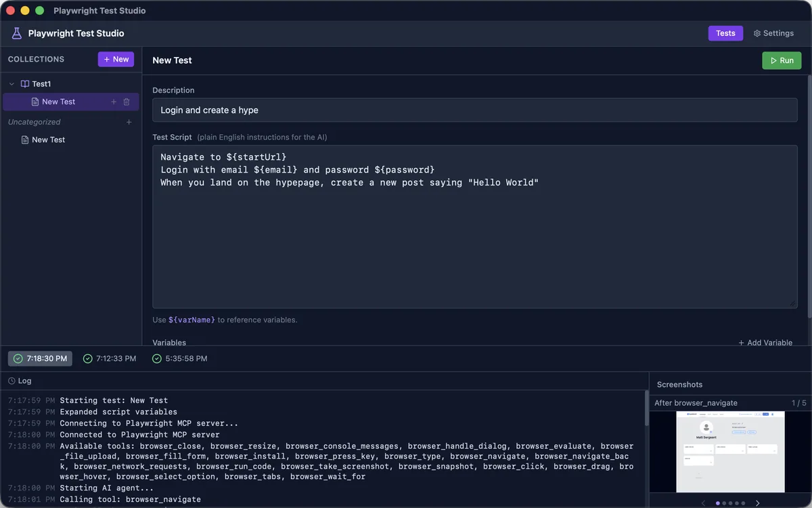Click the "Uncategorized" section label
This screenshot has width=812, height=508.
(x=34, y=123)
